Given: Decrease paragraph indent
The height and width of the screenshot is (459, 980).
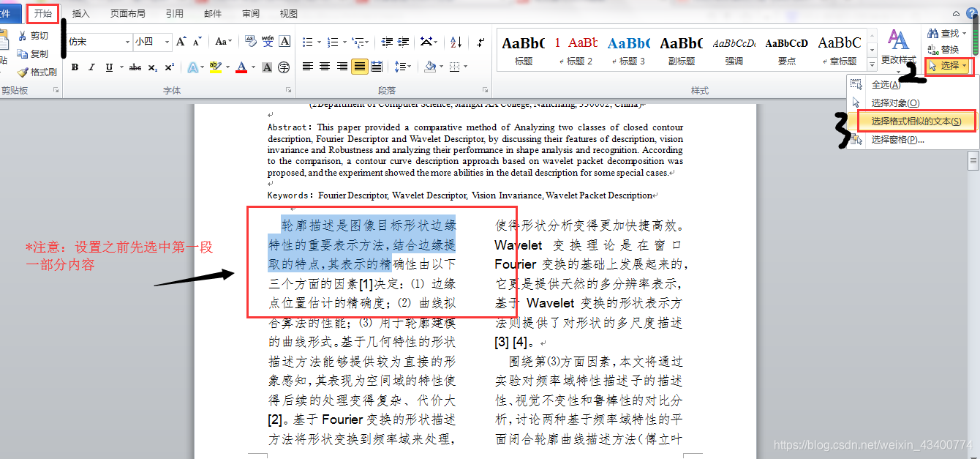Looking at the screenshot, I should (x=385, y=42).
